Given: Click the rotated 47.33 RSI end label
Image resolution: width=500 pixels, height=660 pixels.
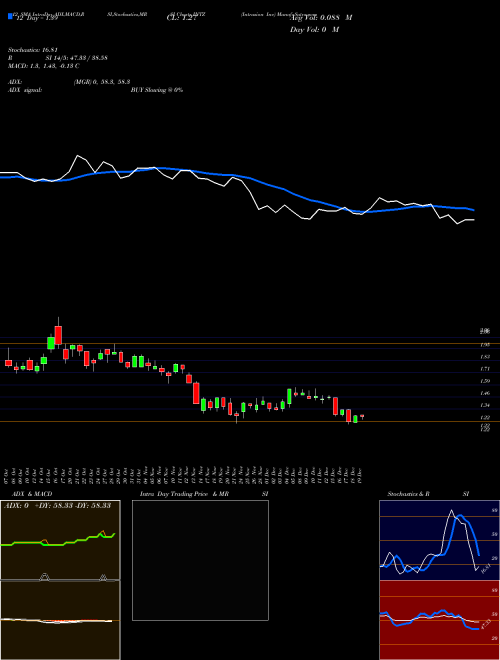Looking at the screenshot, I should tap(485, 624).
